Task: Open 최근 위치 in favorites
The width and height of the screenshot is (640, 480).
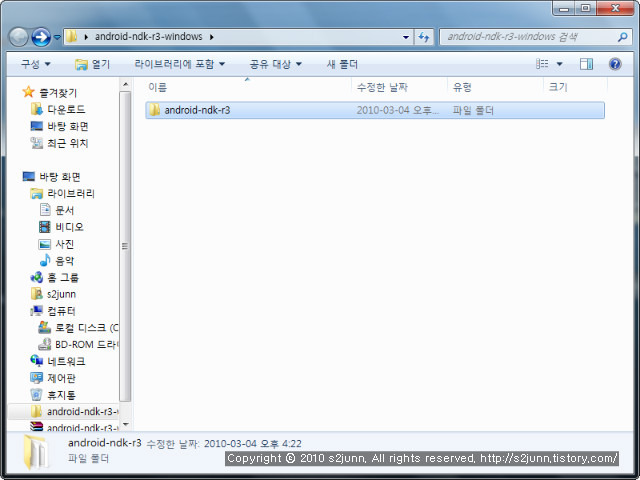Action: pyautogui.click(x=68, y=143)
